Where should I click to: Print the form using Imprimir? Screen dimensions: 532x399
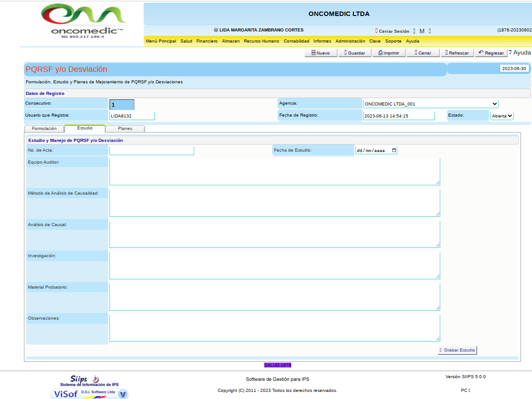click(x=389, y=53)
